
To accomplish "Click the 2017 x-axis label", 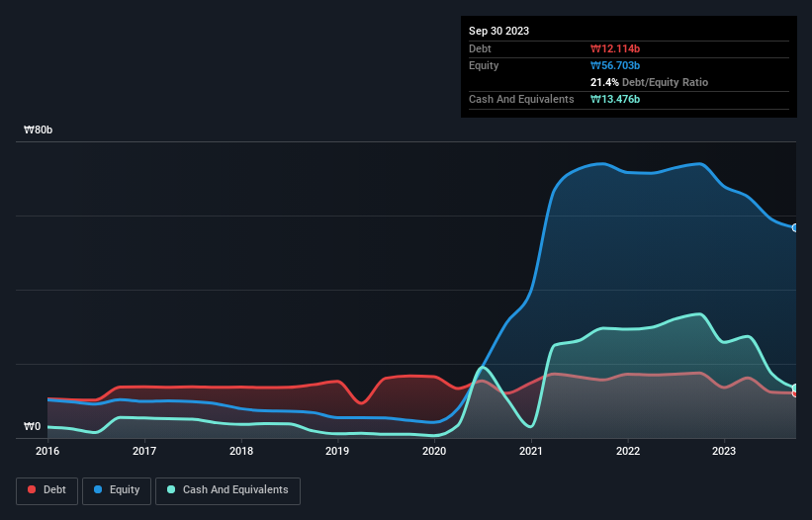I will click(x=144, y=451).
